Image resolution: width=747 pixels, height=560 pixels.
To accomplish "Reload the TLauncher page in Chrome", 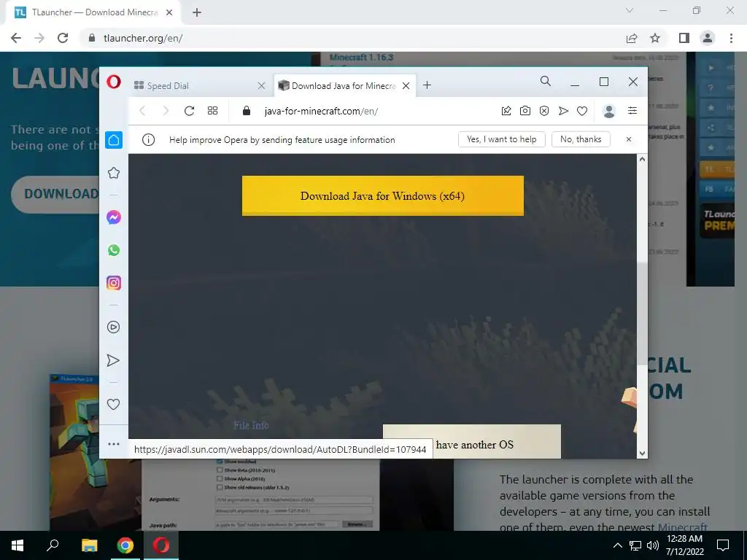I will (x=63, y=38).
